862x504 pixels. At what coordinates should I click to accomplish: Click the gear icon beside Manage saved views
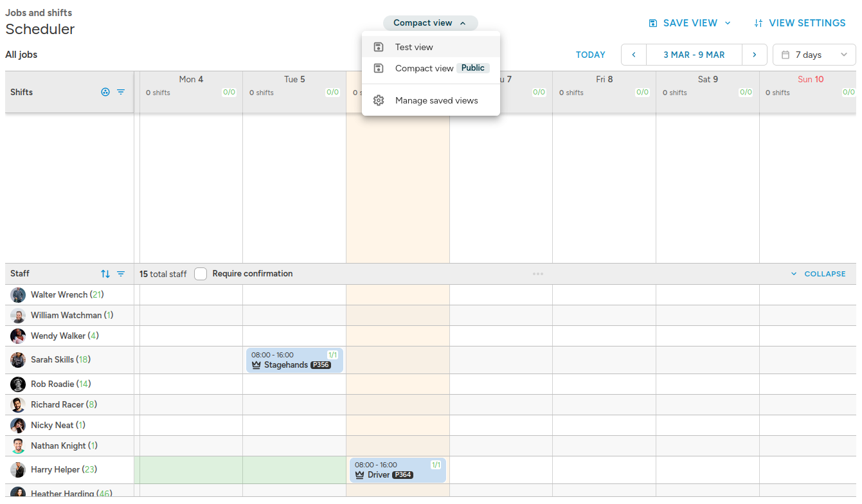379,100
